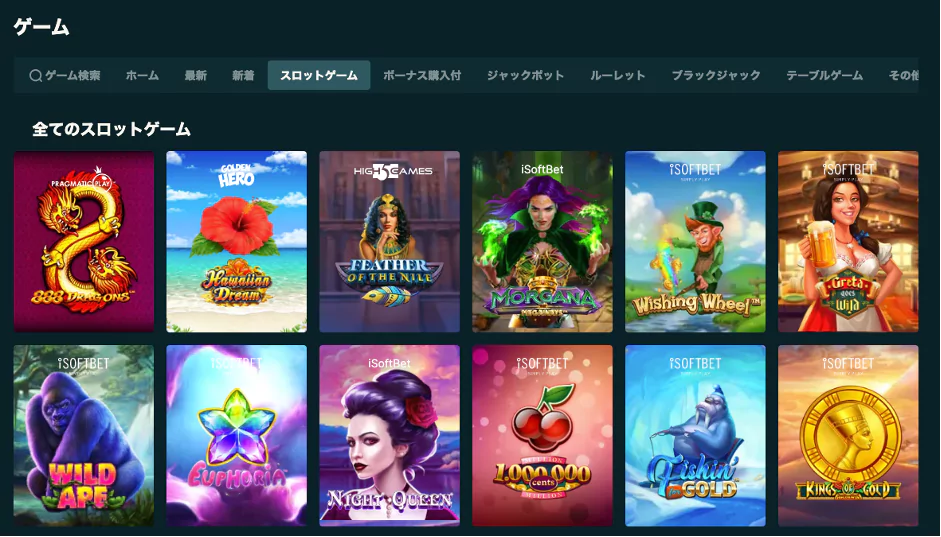Viewport: 941px width, 537px height.
Task: Open the Morgana Megaways slot
Action: coord(543,242)
